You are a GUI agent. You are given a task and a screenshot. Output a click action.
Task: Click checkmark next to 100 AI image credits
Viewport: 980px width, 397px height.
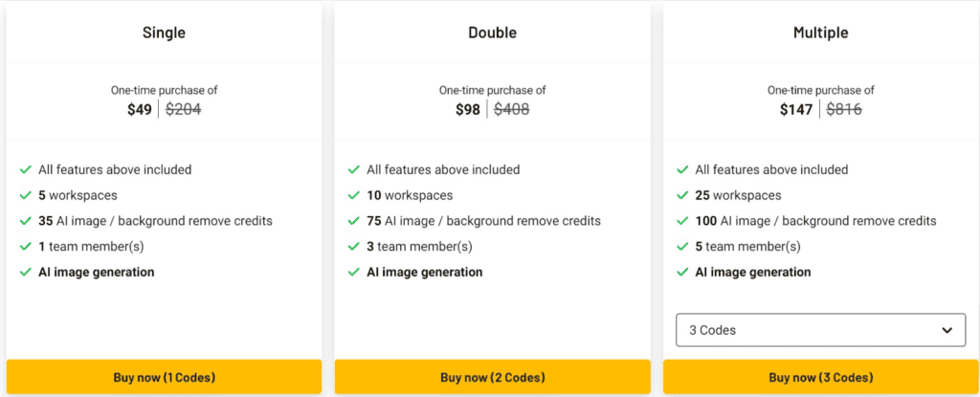pyautogui.click(x=682, y=221)
